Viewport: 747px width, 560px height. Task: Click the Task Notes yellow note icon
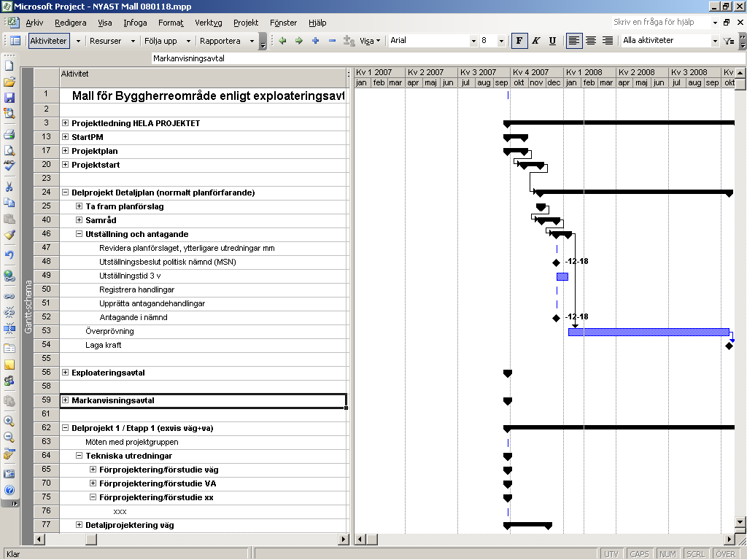(x=9, y=365)
